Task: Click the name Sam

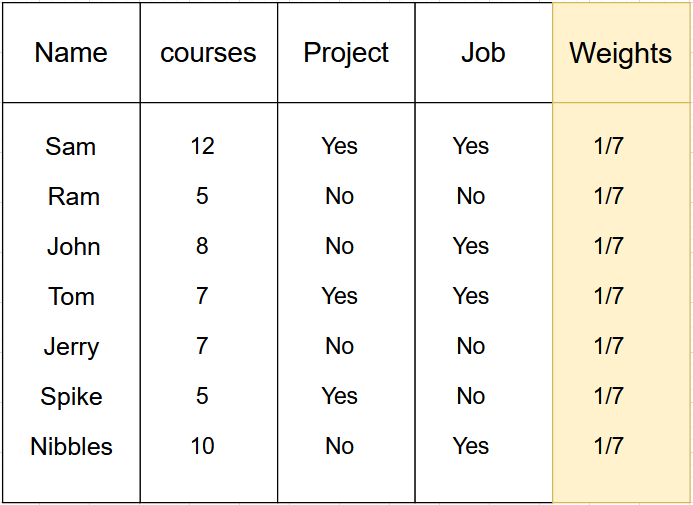Action: 71,146
